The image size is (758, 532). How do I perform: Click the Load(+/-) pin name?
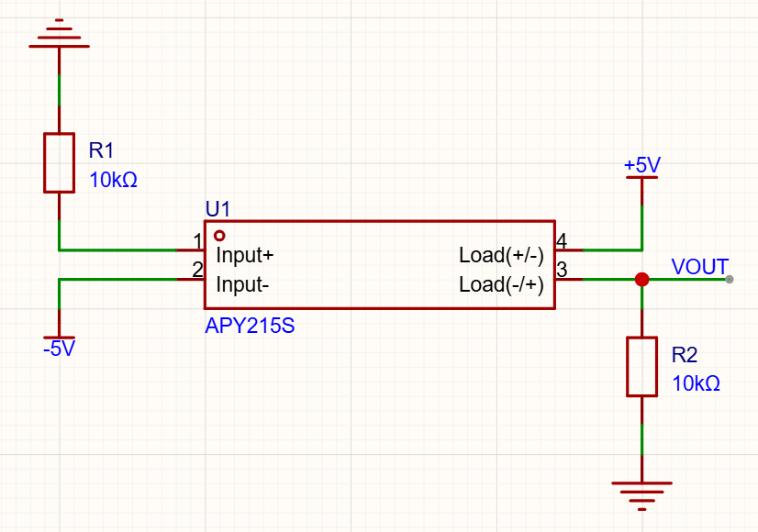[501, 255]
